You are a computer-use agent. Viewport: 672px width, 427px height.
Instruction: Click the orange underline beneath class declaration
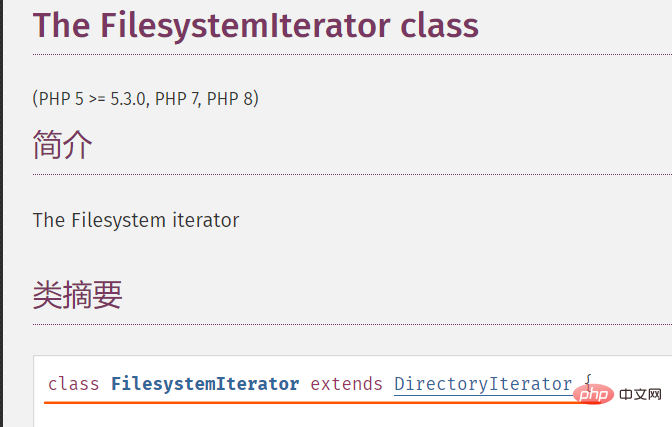pyautogui.click(x=309, y=403)
